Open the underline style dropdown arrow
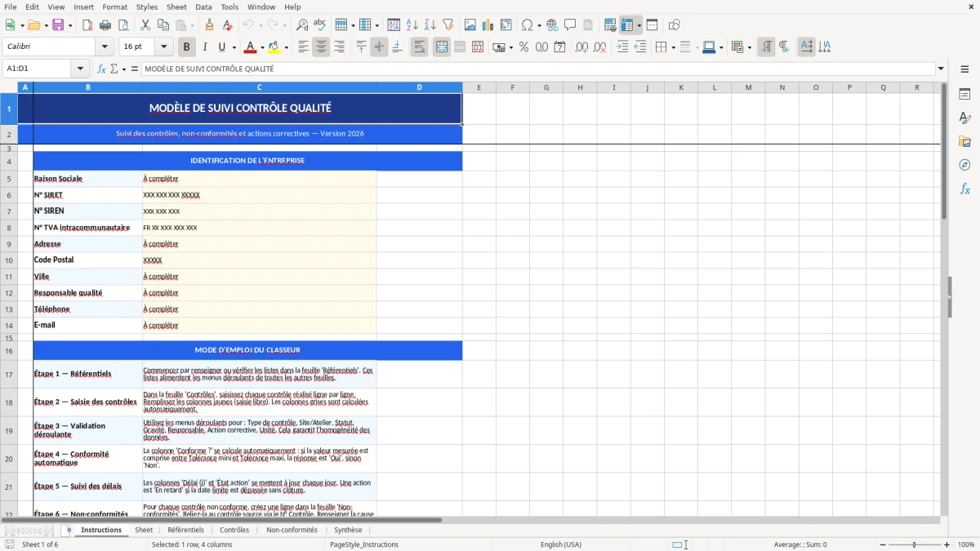Viewport: 980px width, 551px height. [233, 47]
